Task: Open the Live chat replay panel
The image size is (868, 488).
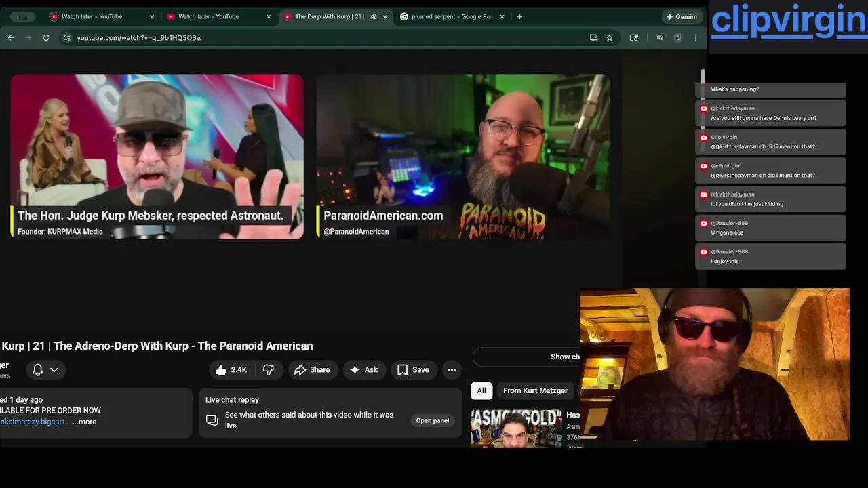Action: 432,420
